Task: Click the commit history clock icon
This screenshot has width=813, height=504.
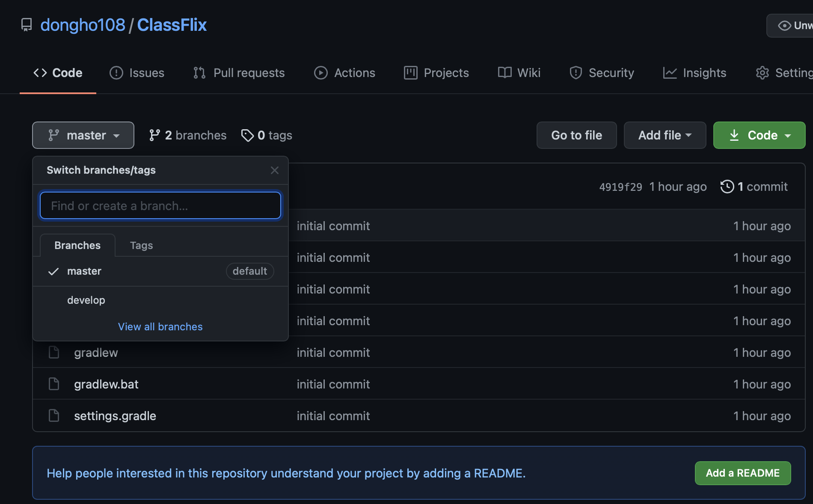Action: (x=727, y=187)
